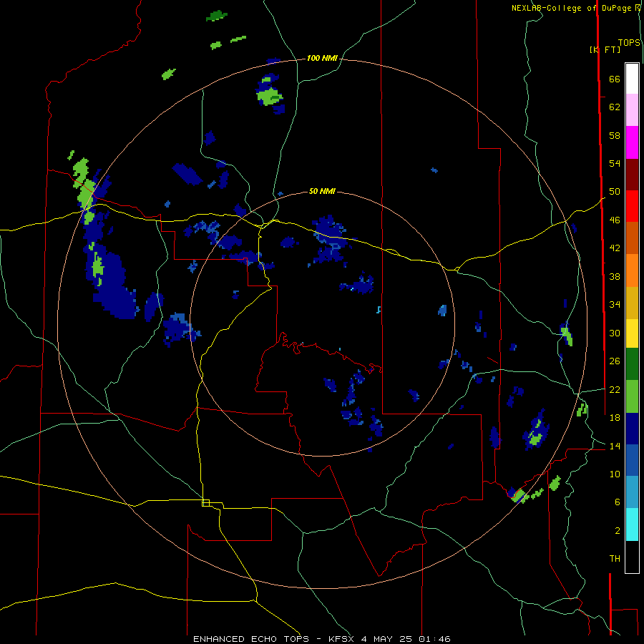This screenshot has height=644, width=644.
Task: Click the 50 value on legend scale
Action: [615, 192]
